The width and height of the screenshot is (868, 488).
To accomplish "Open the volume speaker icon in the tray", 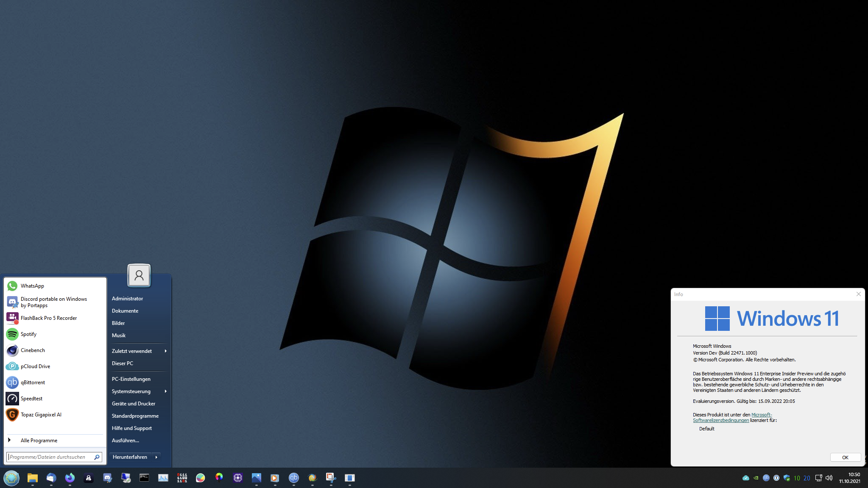I will pos(829,478).
